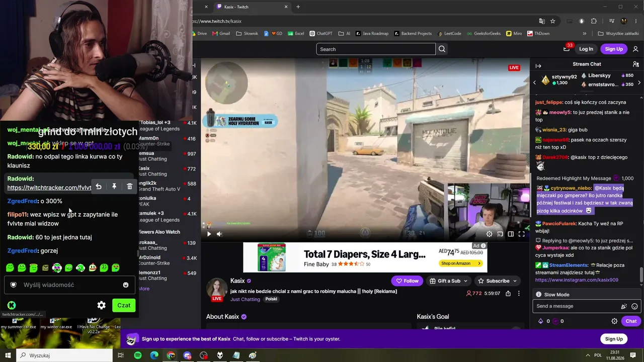Expand the hidden bookmarks overflow chevron
The height and width of the screenshot is (362, 644).
(585, 34)
